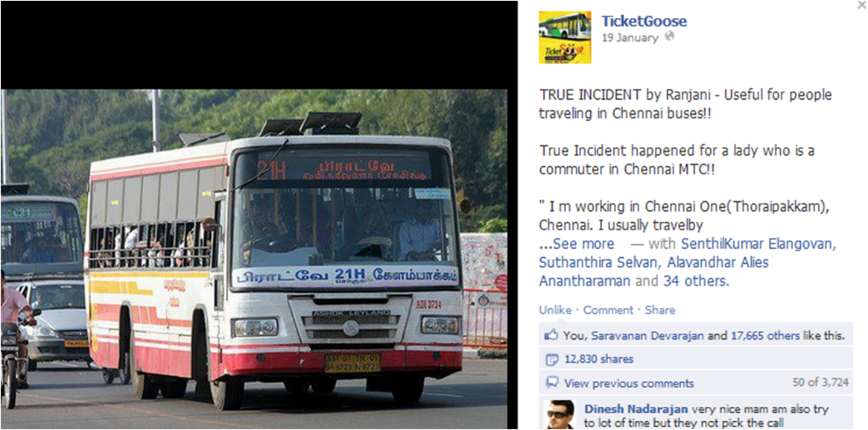868x430 pixels.
Task: Open SenthilKumar Elangovan's profile
Action: coord(756,244)
